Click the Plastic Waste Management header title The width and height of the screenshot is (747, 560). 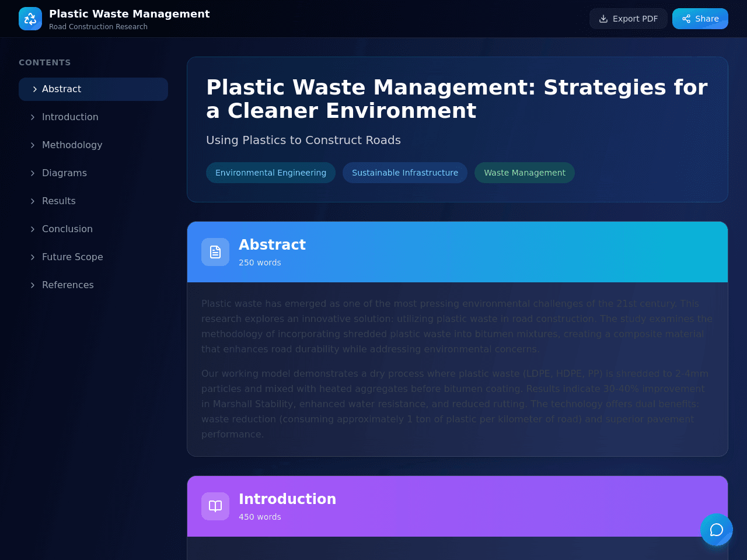(130, 14)
